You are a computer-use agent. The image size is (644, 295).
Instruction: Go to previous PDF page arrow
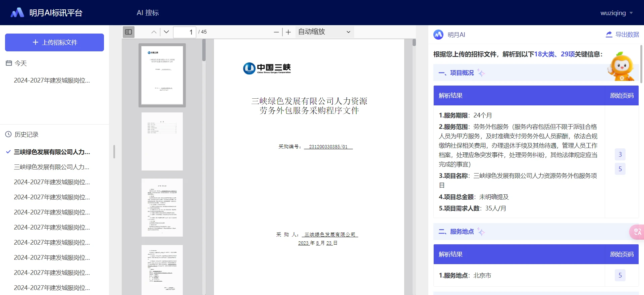pos(154,32)
